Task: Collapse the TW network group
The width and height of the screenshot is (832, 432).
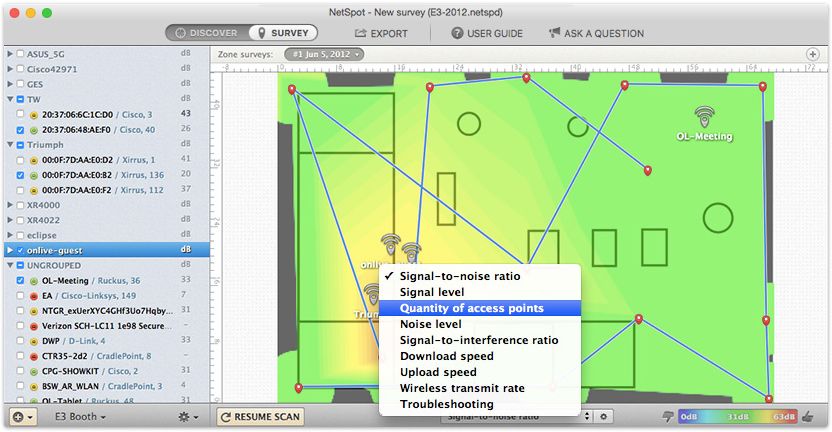Action: point(10,99)
